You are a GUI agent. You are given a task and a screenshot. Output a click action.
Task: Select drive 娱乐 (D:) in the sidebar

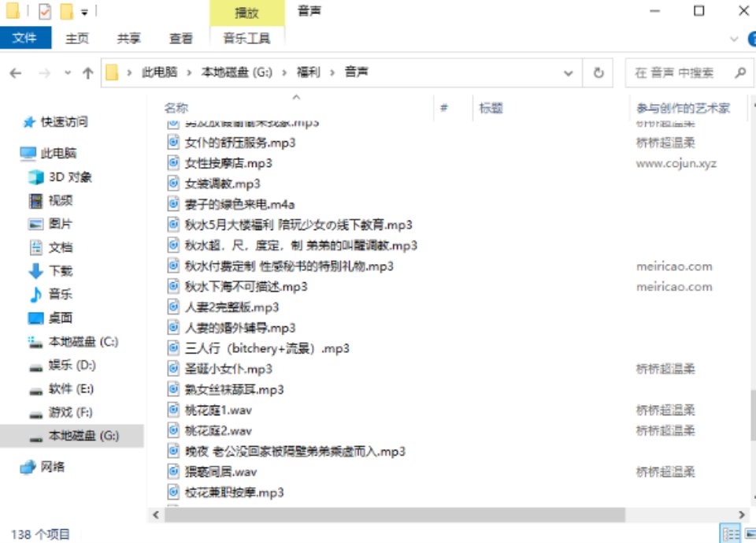click(x=72, y=365)
